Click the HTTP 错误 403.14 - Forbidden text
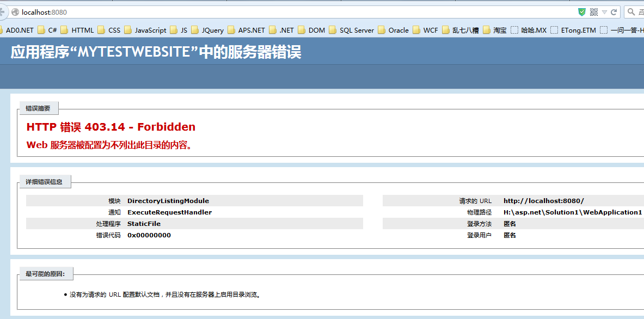The image size is (644, 319). pos(111,127)
